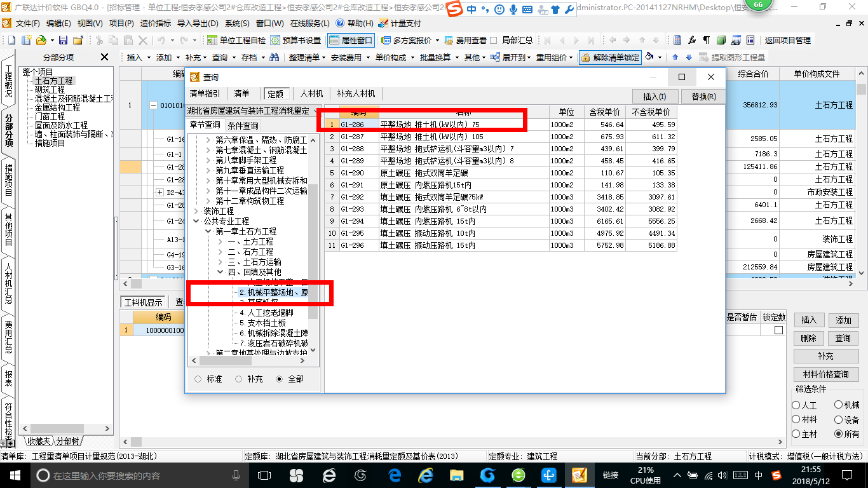This screenshot has width=868, height=488.
Task: Collapse the 四、回填及其他 node
Action: point(220,272)
